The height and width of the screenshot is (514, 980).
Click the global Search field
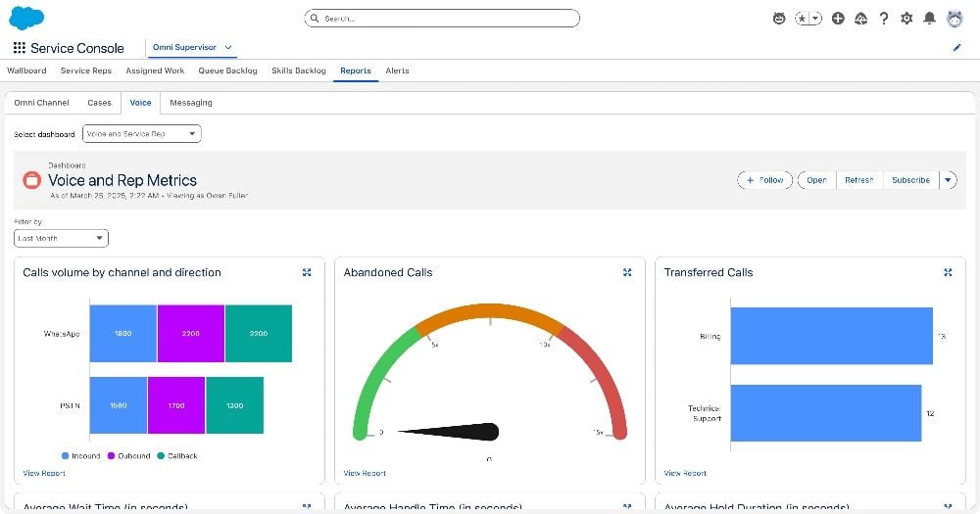(441, 19)
